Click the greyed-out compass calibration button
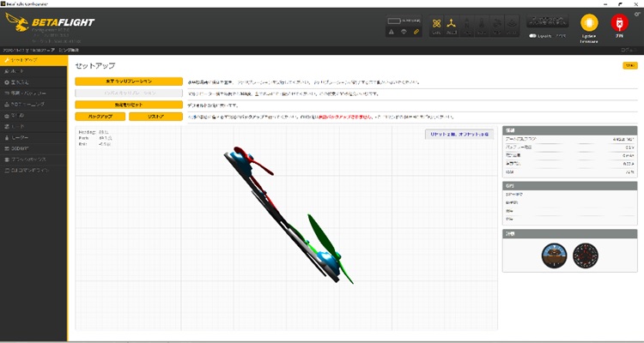 tap(129, 93)
